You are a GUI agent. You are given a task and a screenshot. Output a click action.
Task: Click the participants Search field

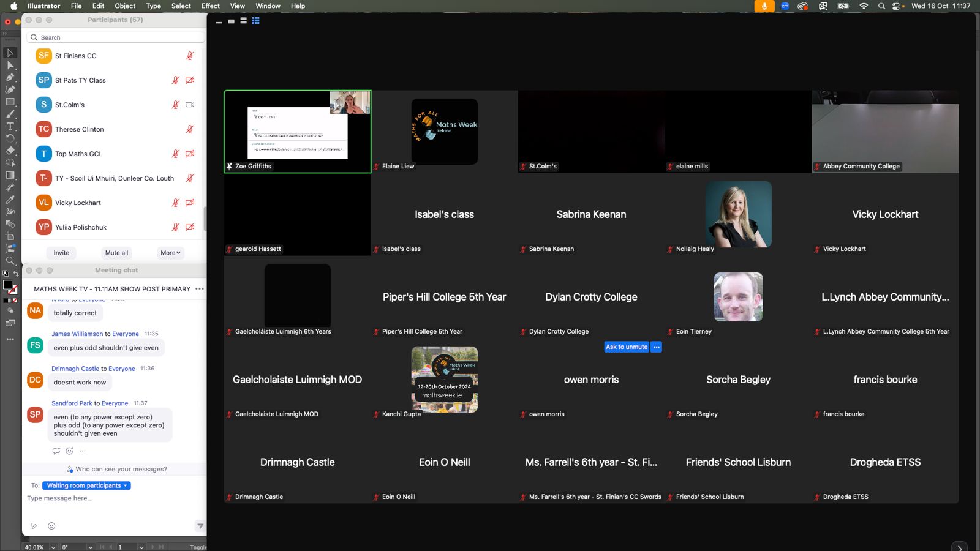(116, 37)
